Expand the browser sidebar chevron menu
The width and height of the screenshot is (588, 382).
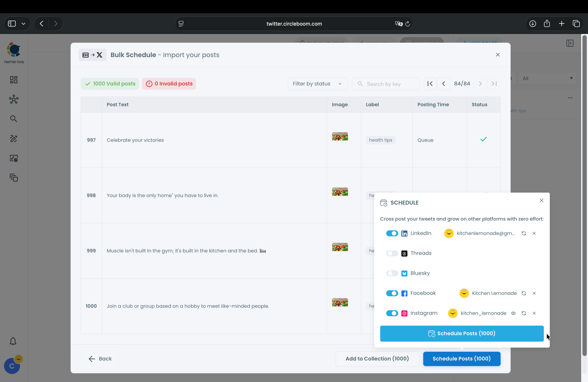pos(24,24)
